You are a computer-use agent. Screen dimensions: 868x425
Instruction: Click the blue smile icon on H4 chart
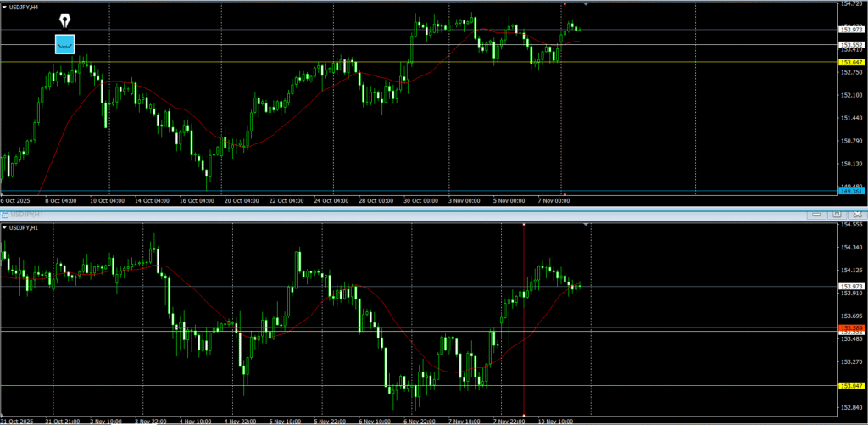coord(65,44)
